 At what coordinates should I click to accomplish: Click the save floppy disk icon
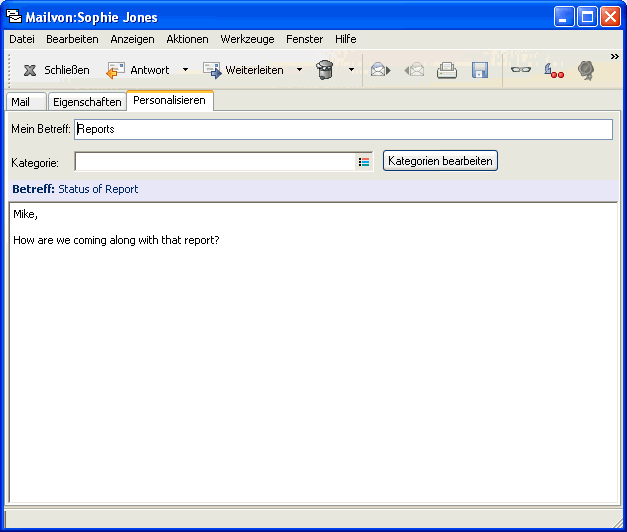[480, 70]
